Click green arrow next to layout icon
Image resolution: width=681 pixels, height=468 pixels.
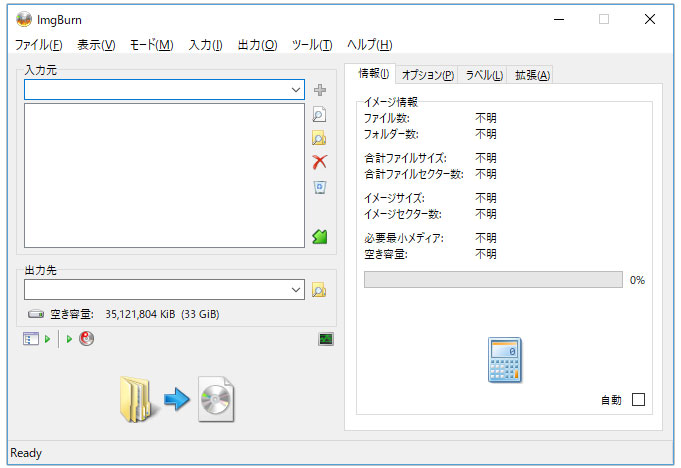[x=47, y=339]
